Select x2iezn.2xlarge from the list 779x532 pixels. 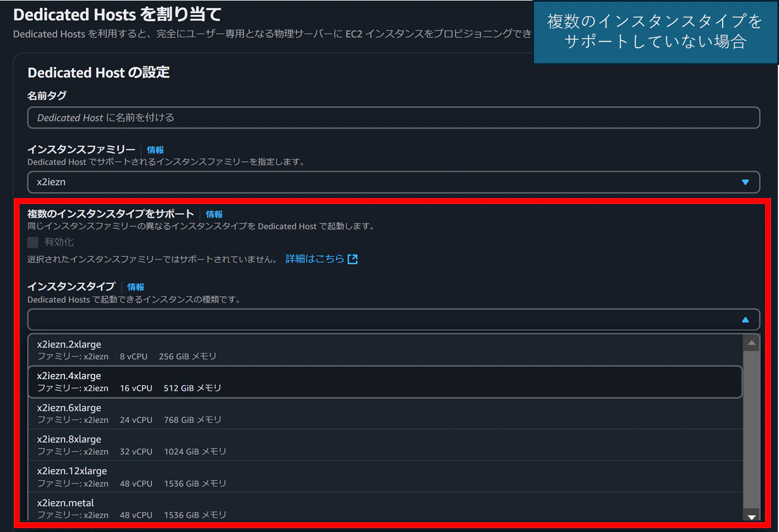click(385, 350)
